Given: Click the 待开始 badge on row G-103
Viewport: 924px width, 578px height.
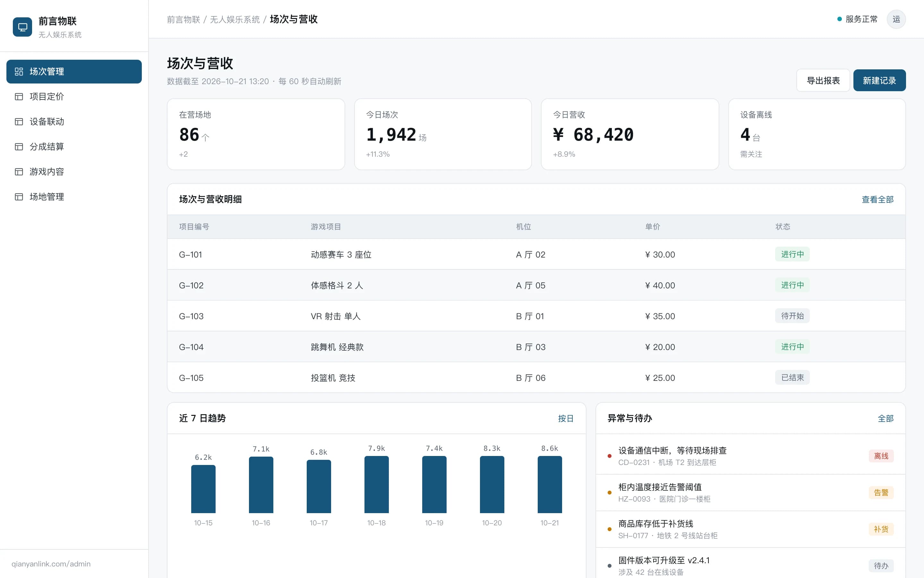Looking at the screenshot, I should pyautogui.click(x=792, y=316).
